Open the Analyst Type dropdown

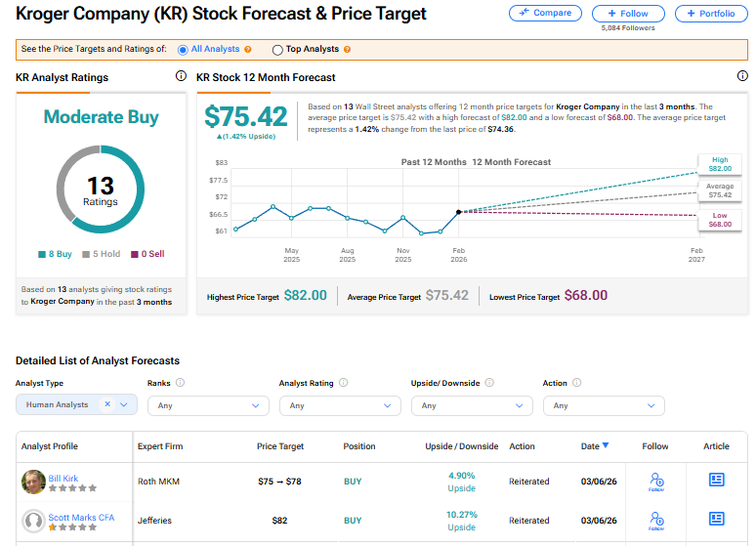(x=125, y=404)
